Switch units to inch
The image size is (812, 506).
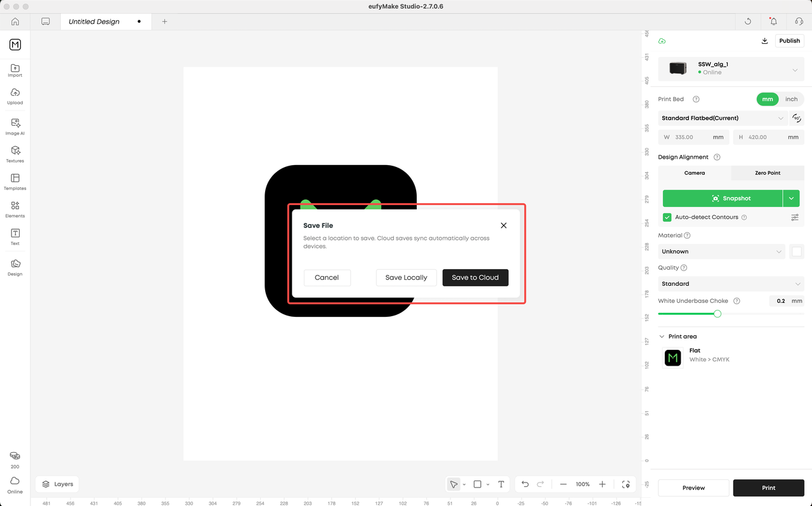pos(792,99)
